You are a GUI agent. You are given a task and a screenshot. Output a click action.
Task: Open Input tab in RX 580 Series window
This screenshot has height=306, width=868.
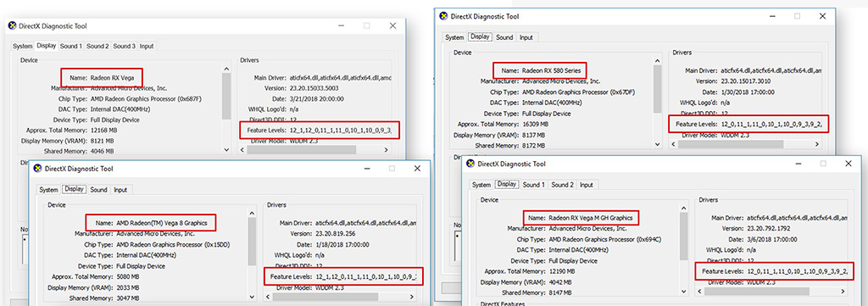tap(526, 37)
